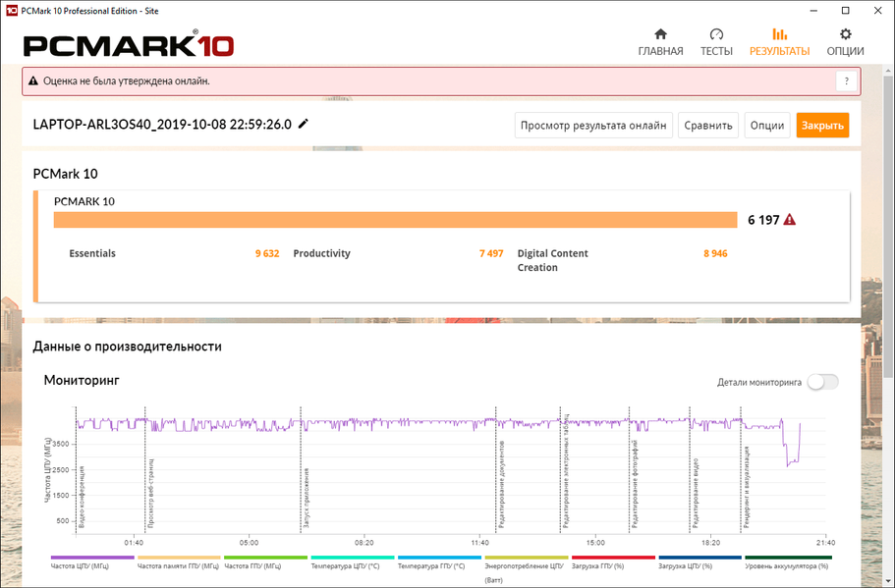Click the Мониторинг heading

(82, 381)
